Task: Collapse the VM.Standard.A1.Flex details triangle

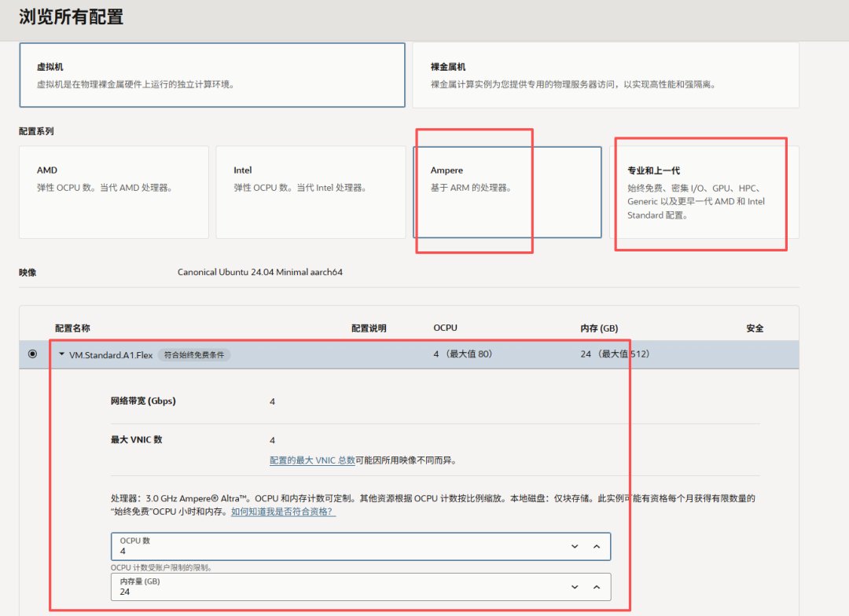Action: coord(62,354)
